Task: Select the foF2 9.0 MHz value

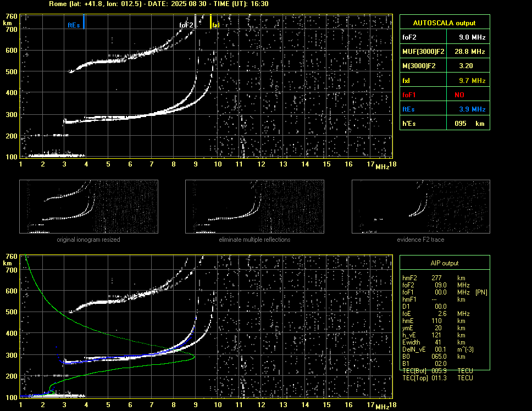Action: (472, 37)
